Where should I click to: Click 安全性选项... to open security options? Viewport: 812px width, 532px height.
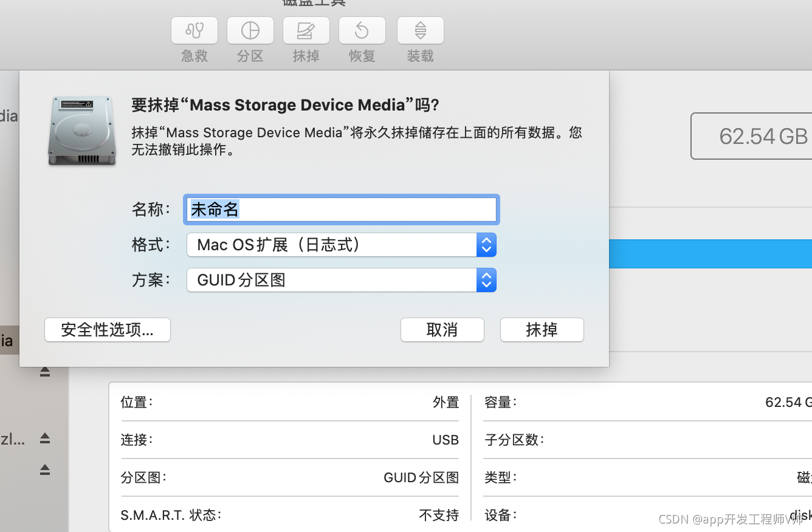(107, 330)
